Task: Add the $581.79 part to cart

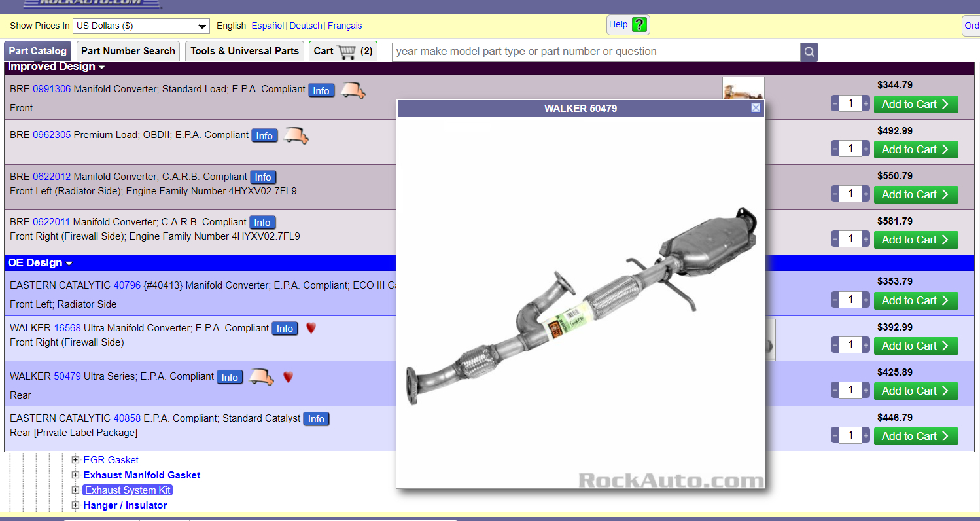Action: point(916,240)
